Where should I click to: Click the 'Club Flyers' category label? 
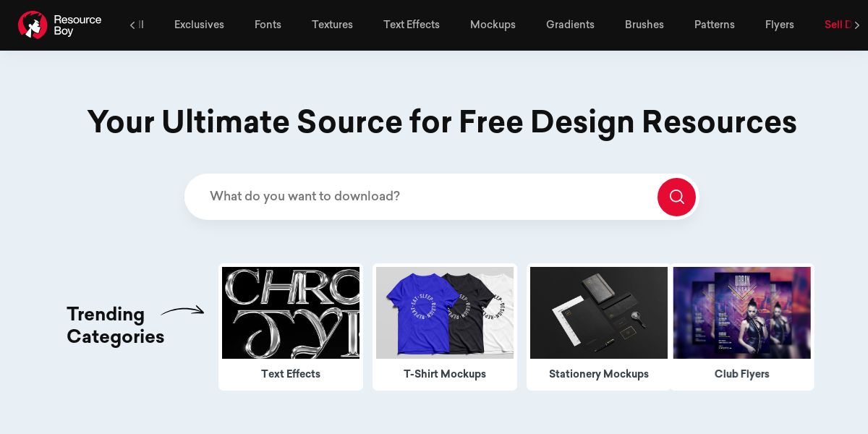coord(741,374)
